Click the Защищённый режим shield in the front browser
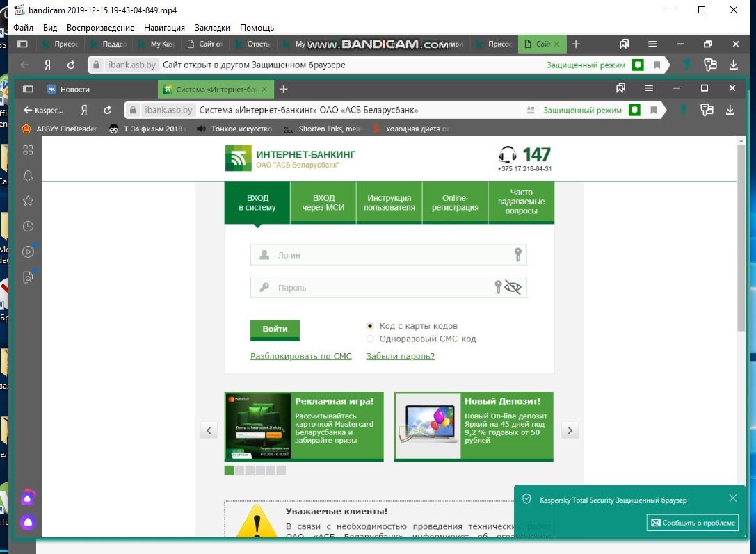This screenshot has width=756, height=554. coord(634,111)
